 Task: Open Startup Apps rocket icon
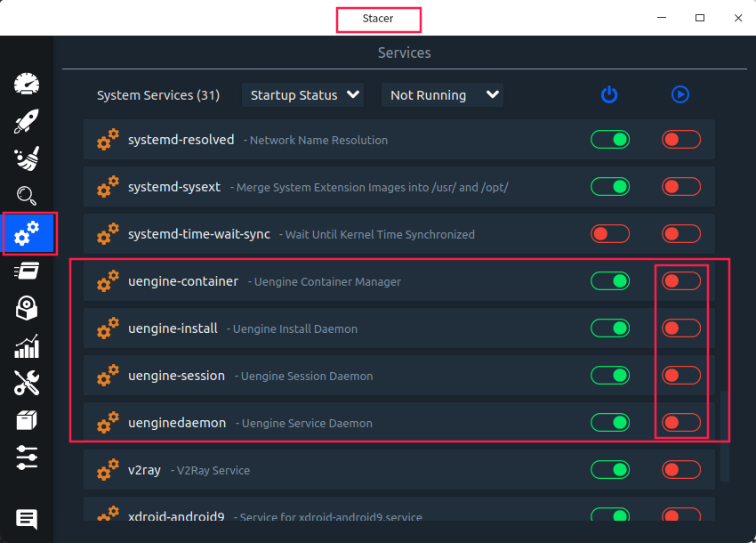28,121
